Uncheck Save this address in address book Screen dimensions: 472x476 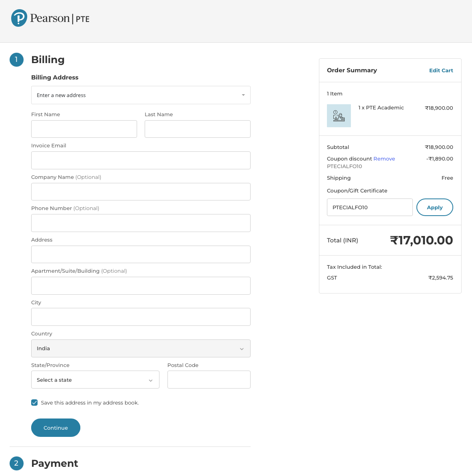34,403
